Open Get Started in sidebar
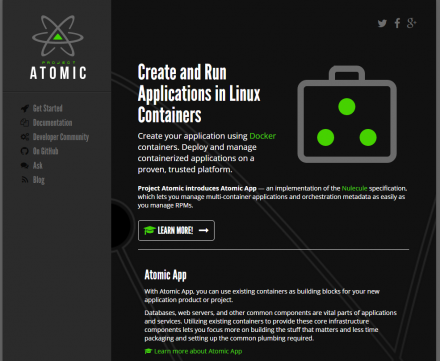The height and width of the screenshot is (361, 440). pos(48,108)
